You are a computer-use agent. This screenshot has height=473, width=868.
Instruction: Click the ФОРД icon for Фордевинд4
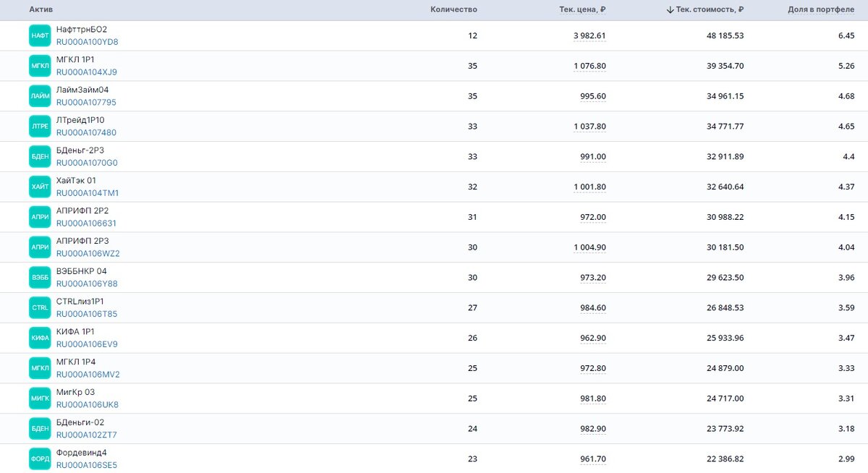coord(40,459)
